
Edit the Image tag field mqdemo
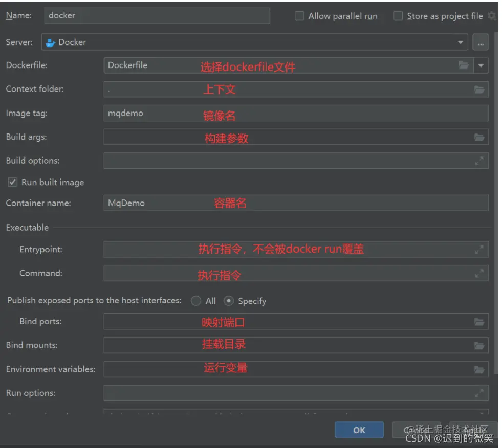coord(296,114)
